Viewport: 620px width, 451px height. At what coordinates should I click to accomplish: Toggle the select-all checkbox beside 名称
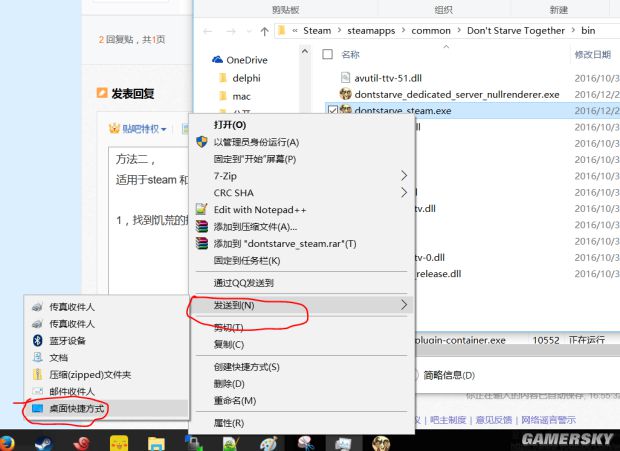(x=327, y=54)
